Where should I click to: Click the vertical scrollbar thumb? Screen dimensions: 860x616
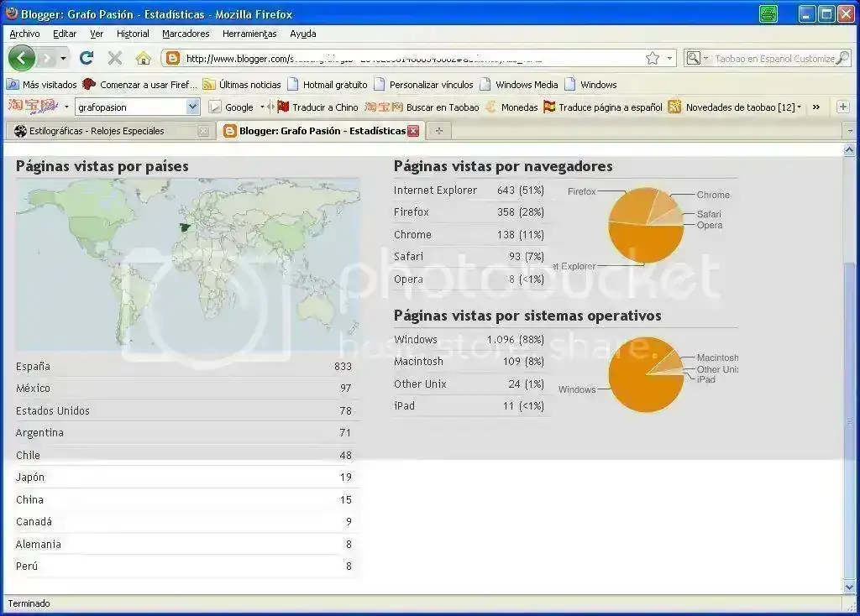pyautogui.click(x=849, y=421)
